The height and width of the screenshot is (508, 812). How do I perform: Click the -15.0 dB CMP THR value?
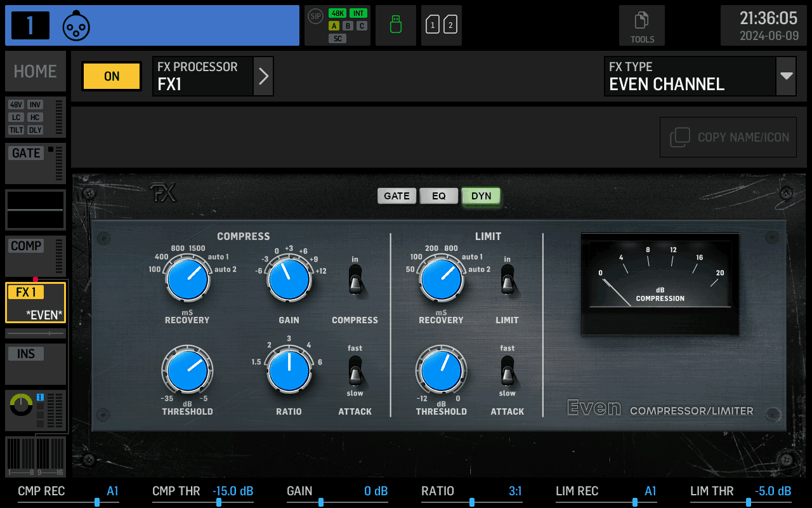(233, 491)
